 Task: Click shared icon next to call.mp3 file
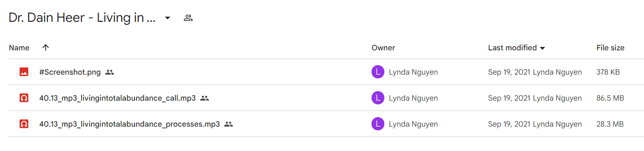coord(204,98)
